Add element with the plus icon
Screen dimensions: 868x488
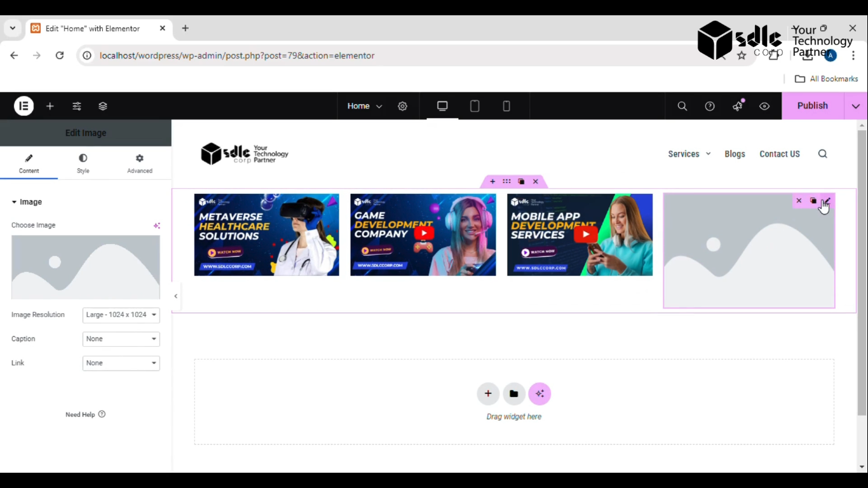pyautogui.click(x=50, y=106)
